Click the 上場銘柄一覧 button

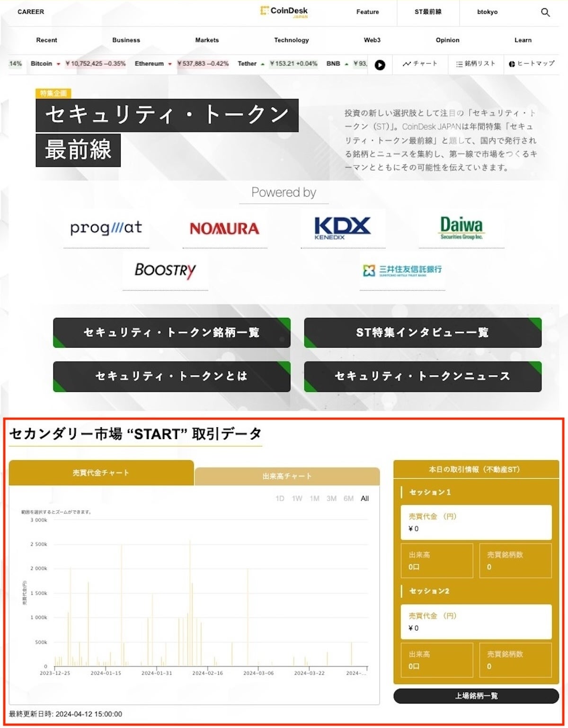[x=476, y=696]
